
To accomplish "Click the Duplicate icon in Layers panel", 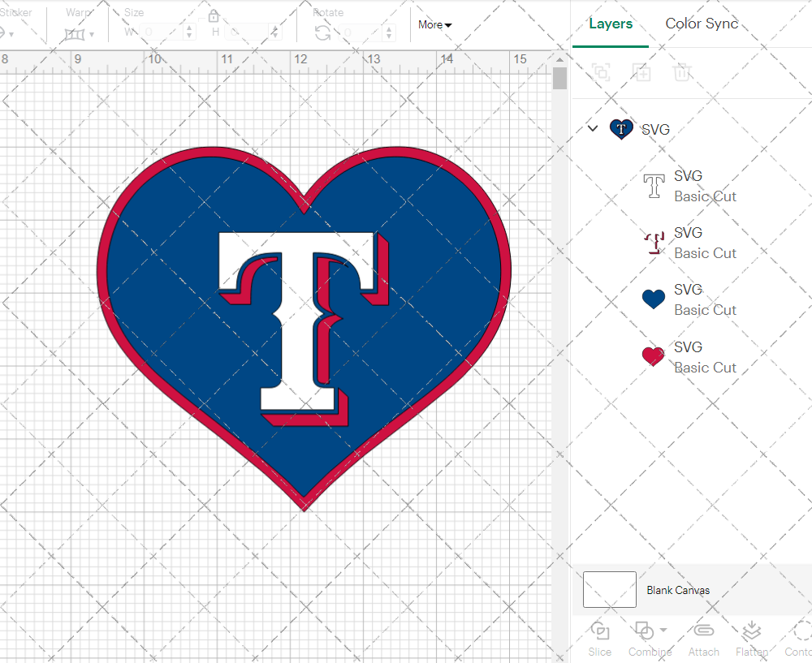I will pyautogui.click(x=641, y=72).
